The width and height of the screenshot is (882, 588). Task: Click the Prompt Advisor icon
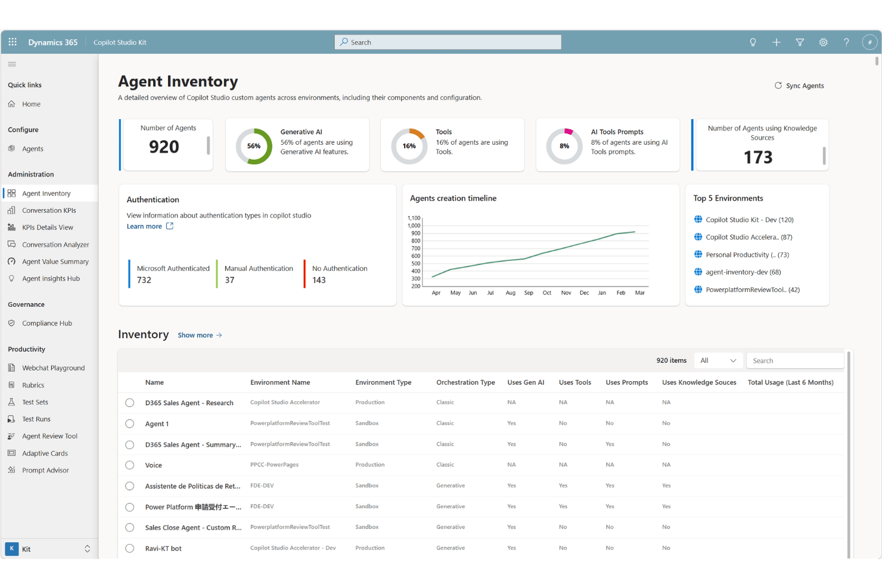pyautogui.click(x=12, y=470)
